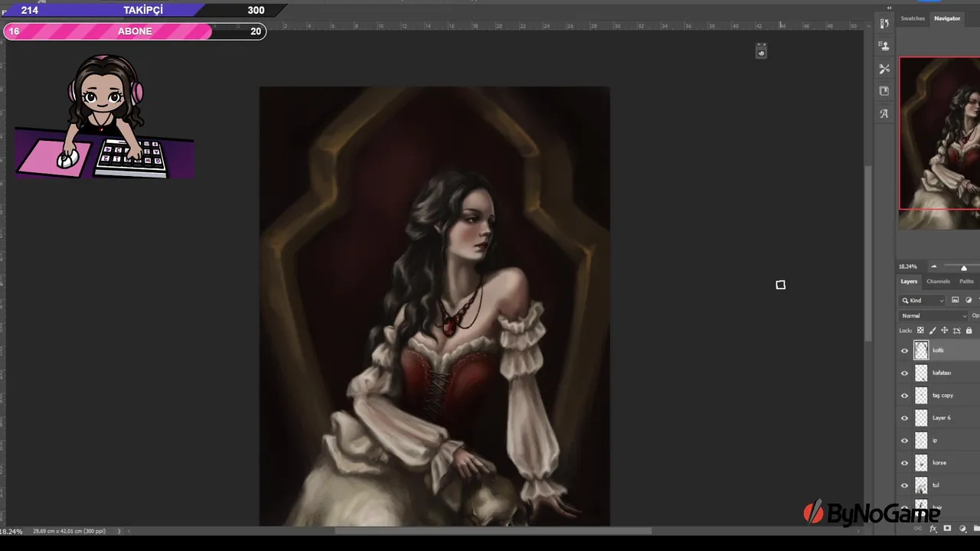The height and width of the screenshot is (551, 980).
Task: Open the square note panel icon below crossed tools
Action: point(884,91)
